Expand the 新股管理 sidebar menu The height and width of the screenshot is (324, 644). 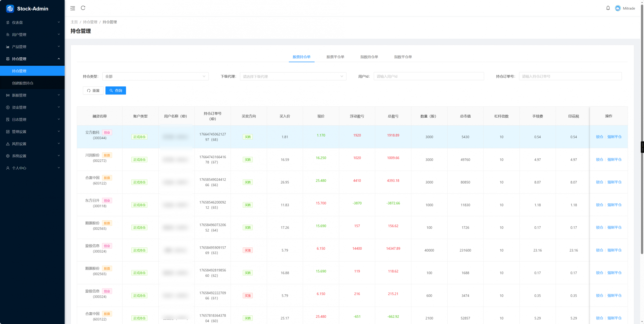tap(32, 95)
